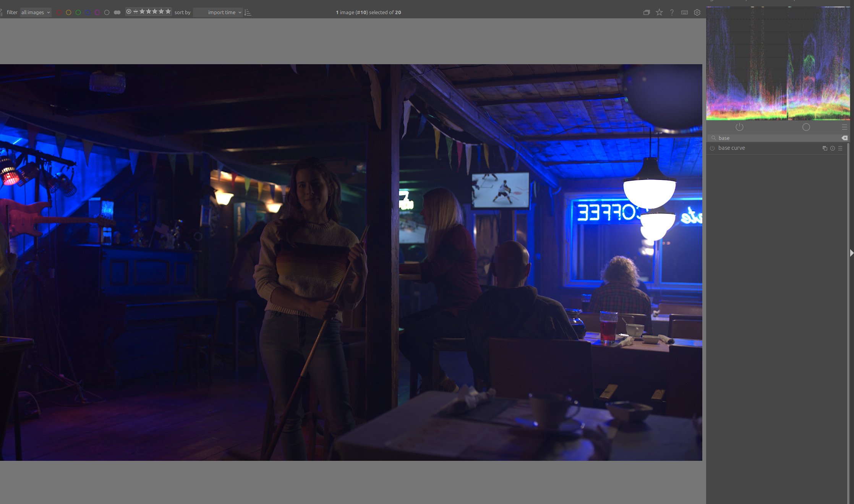Reset base curve module parameters
Screen dimensions: 854x504
click(x=832, y=148)
